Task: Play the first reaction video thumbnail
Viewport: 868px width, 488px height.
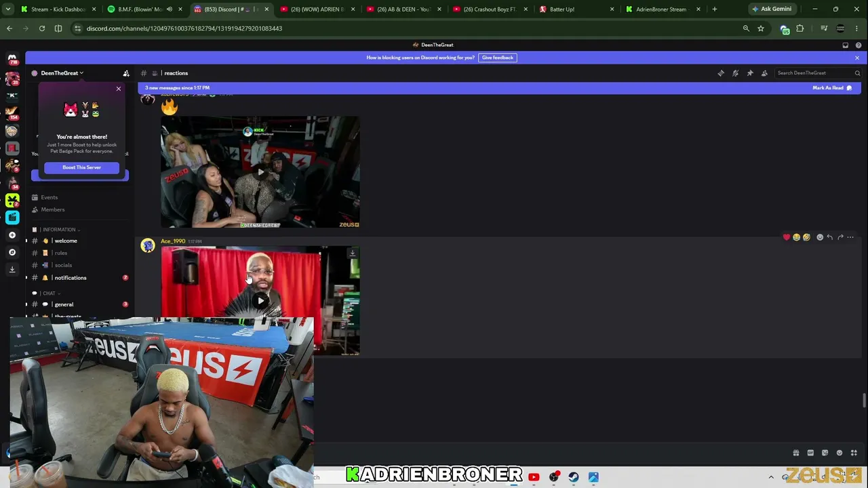Action: 260,172
